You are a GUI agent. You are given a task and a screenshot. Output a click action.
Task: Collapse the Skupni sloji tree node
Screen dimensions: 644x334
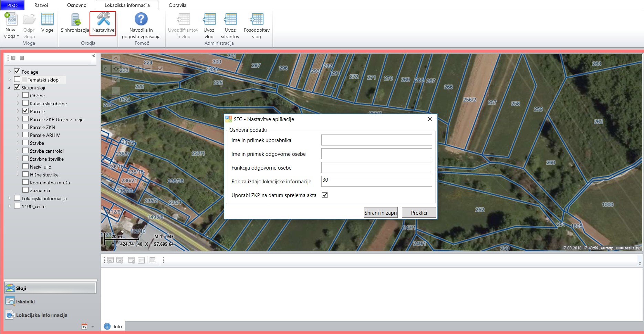coord(9,87)
